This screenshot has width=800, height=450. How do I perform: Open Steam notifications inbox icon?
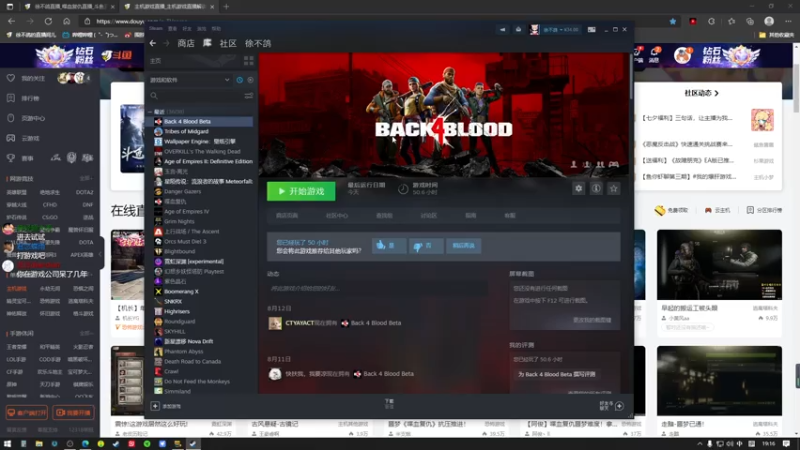[x=518, y=30]
